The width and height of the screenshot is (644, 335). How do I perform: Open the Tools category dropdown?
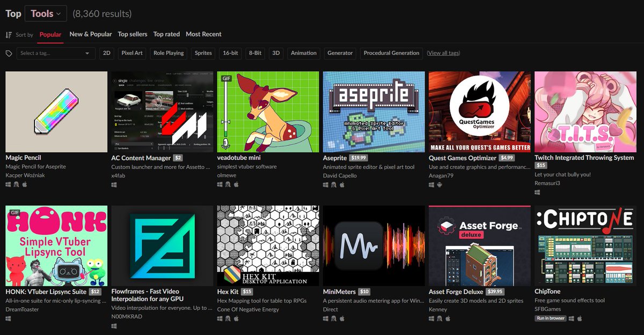(x=46, y=13)
